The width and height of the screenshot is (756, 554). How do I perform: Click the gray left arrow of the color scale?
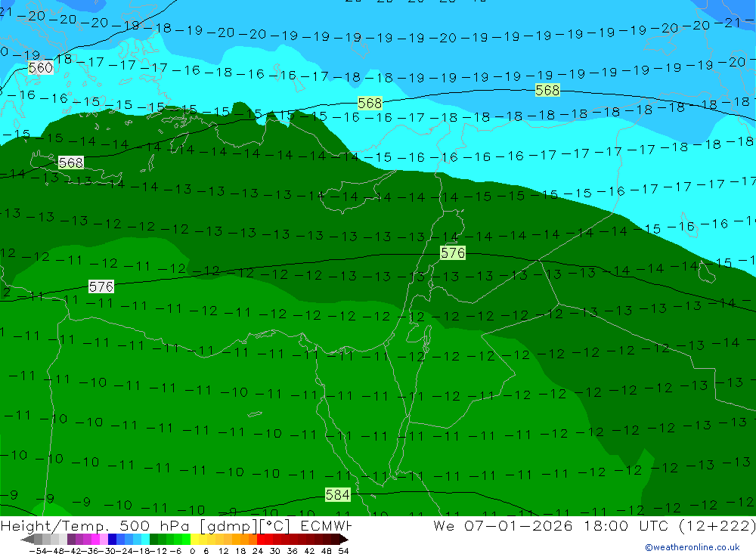27,539
